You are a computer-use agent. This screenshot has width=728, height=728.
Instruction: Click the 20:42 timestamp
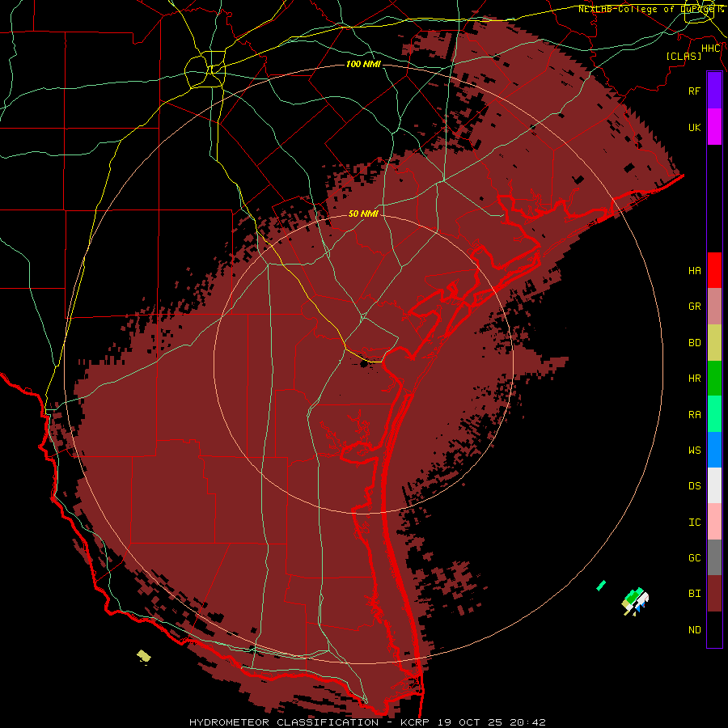click(527, 722)
